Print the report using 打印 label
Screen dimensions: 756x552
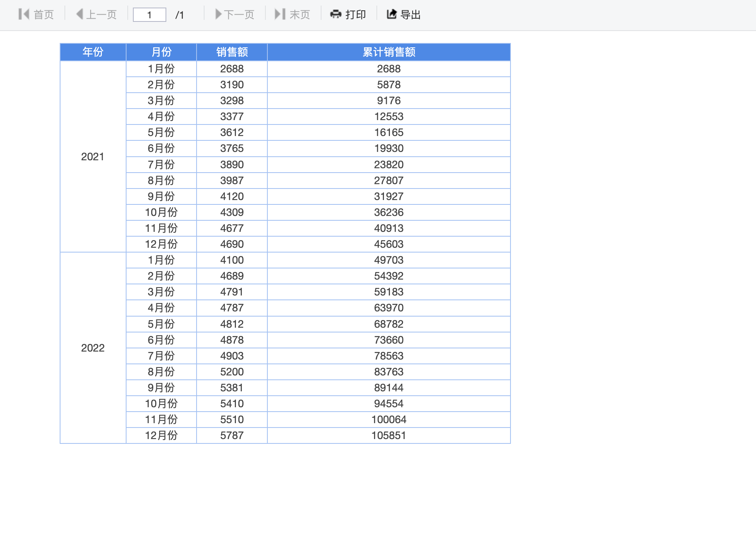click(x=356, y=15)
